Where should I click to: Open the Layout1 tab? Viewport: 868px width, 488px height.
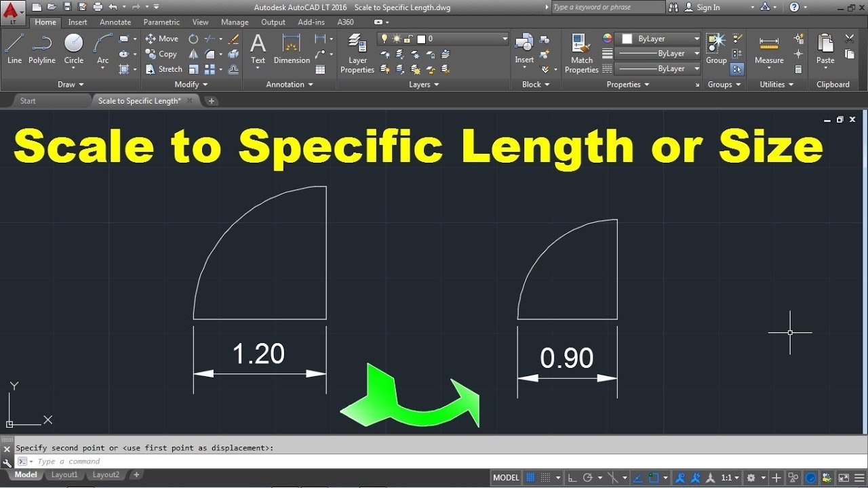pos(64,475)
